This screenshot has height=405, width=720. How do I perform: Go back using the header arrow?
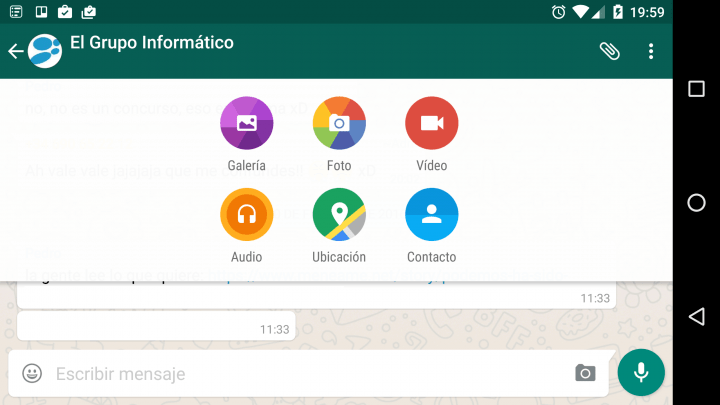[x=16, y=51]
